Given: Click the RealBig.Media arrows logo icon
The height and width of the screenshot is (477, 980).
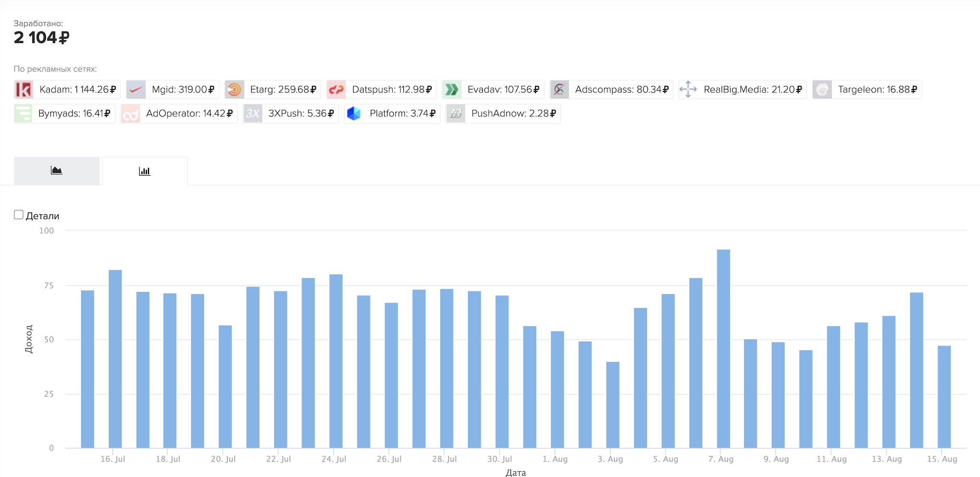Looking at the screenshot, I should [x=688, y=89].
